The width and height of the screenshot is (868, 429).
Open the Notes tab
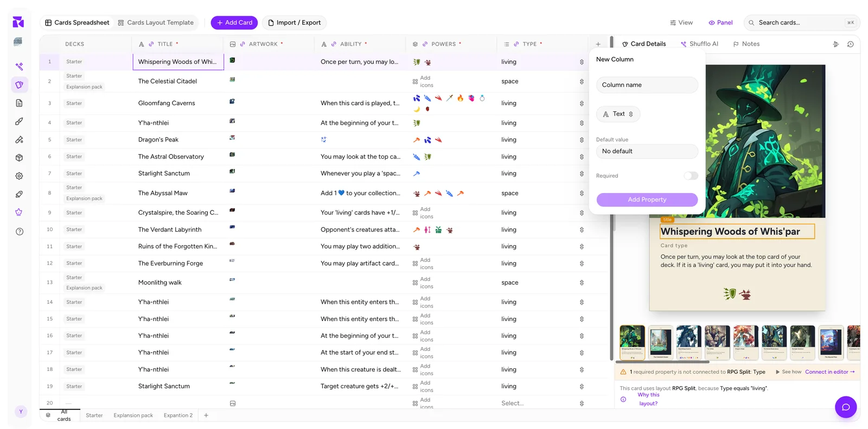[746, 44]
